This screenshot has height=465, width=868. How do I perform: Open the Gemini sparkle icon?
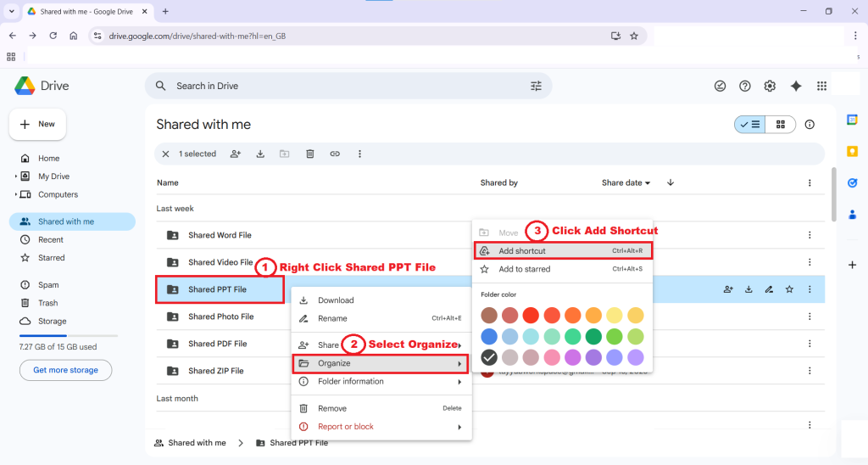[795, 86]
